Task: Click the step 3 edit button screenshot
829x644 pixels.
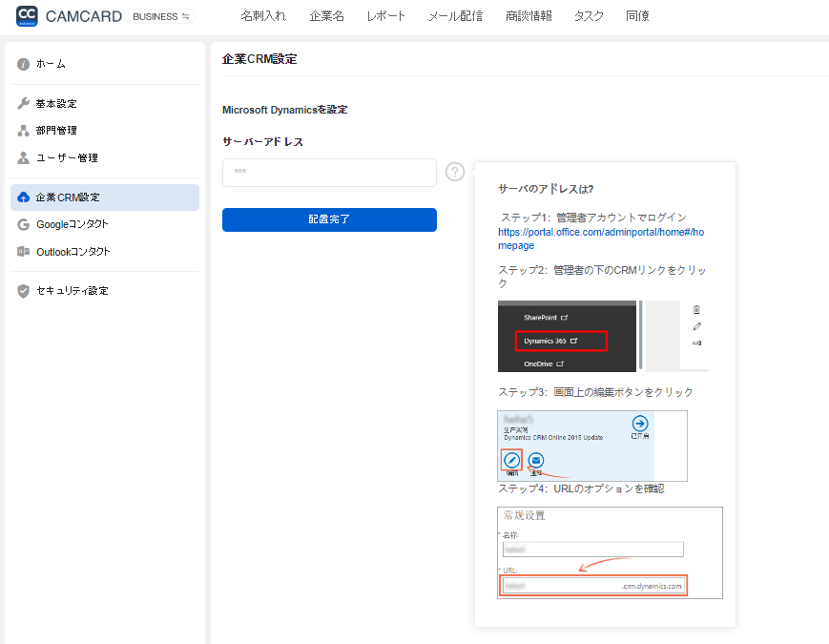Action: 592,446
